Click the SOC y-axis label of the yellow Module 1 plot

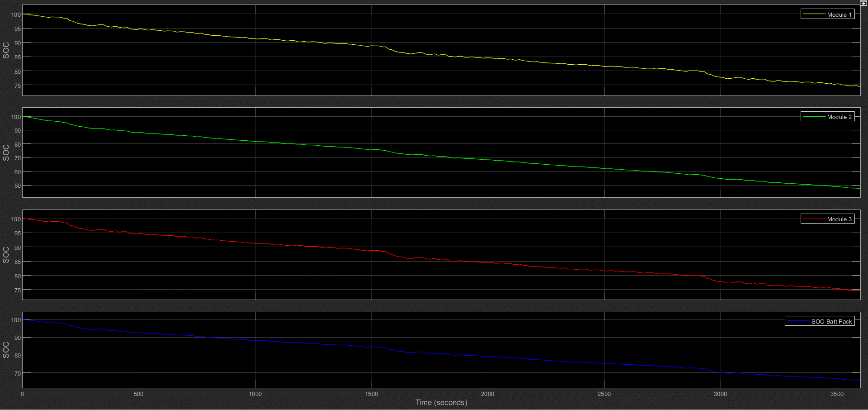(6, 50)
